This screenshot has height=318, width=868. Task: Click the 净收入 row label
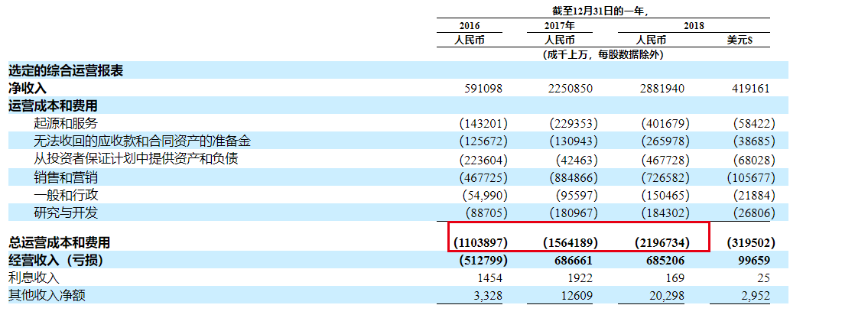[28, 88]
